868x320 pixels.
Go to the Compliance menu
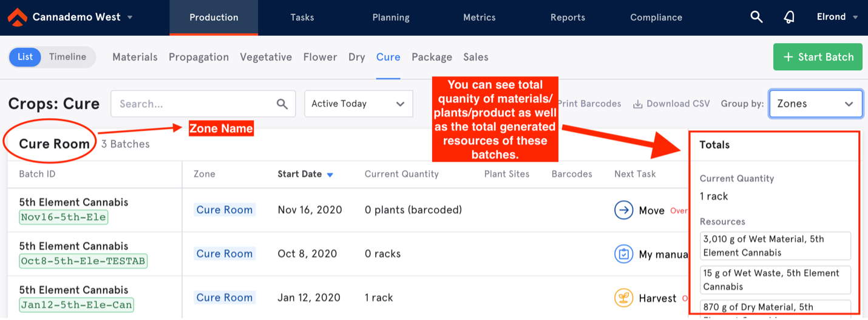tap(656, 18)
